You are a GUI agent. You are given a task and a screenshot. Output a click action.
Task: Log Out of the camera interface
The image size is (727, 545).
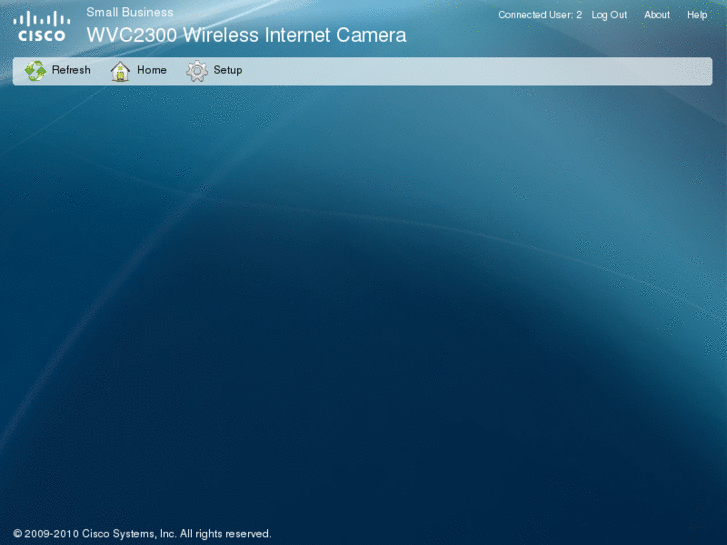609,15
